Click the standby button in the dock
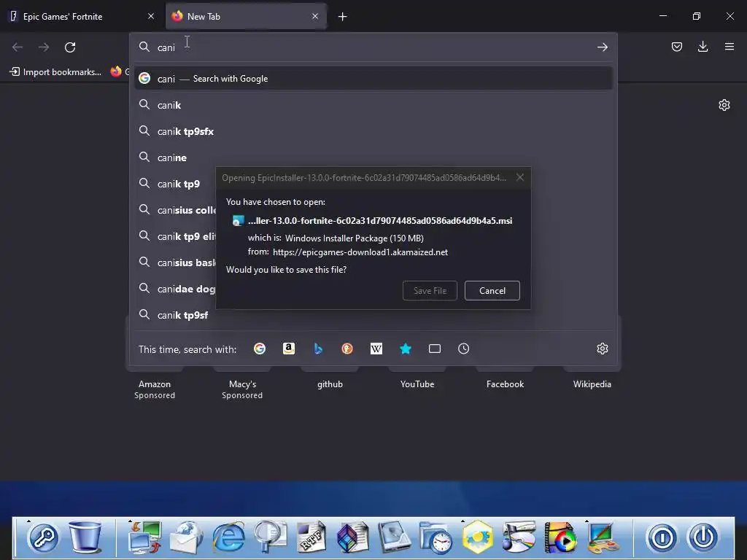The image size is (747, 560). (662, 537)
